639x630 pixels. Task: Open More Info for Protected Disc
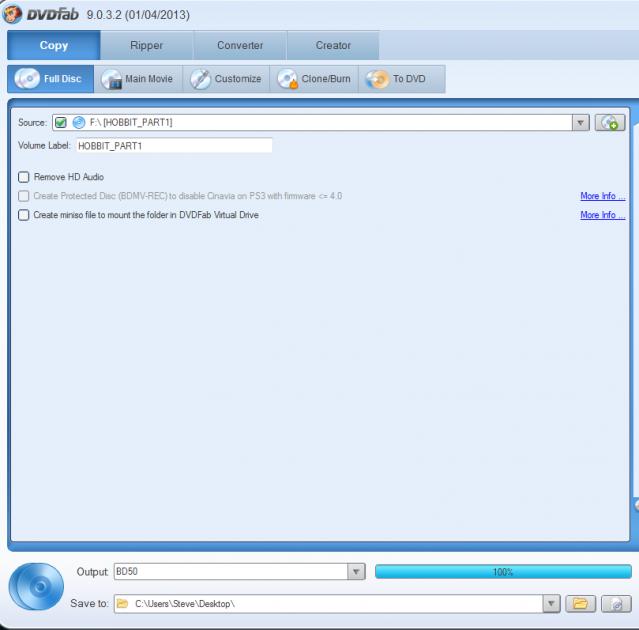602,196
